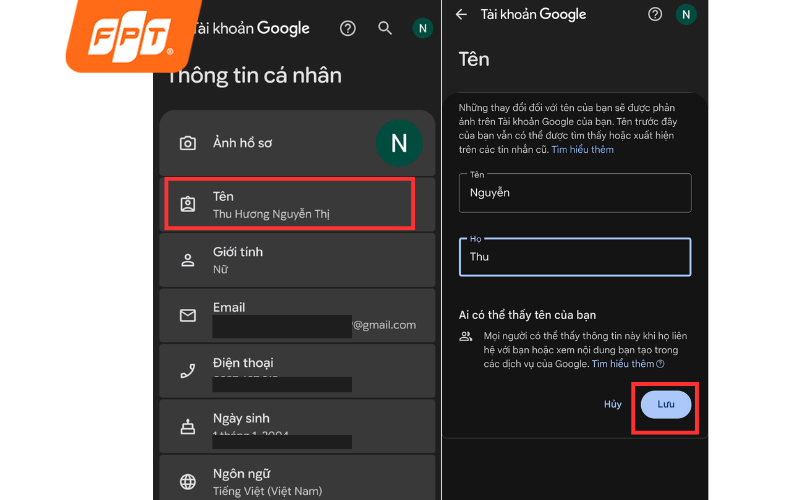Click the Lưu save button
Viewport: 800px width, 500px height.
tap(666, 405)
